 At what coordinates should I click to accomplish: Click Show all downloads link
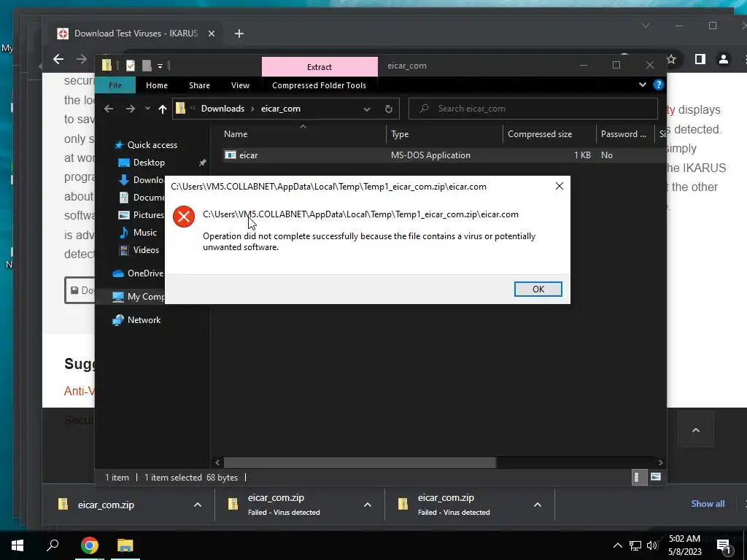(708, 504)
